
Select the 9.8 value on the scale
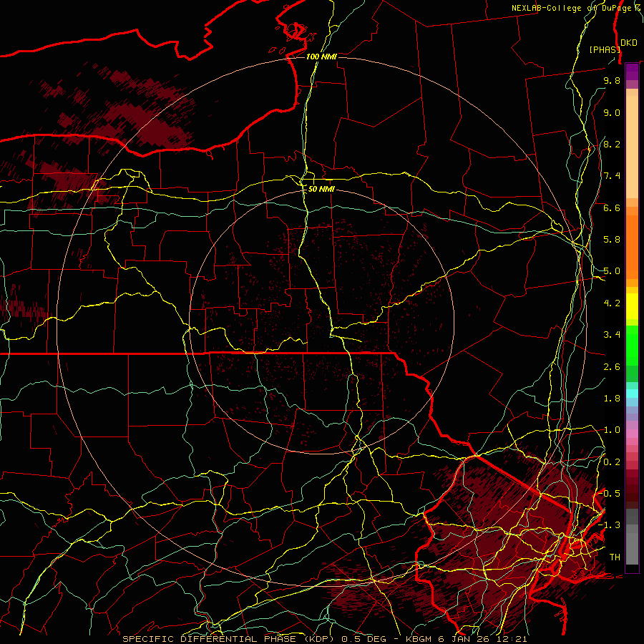pos(612,80)
